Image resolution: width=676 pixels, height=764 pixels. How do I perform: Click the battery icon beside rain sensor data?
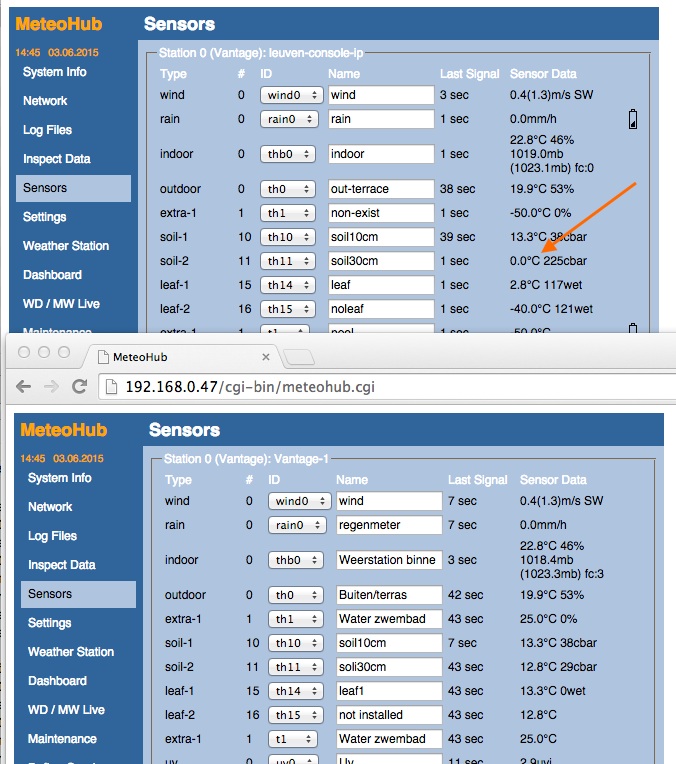631,120
